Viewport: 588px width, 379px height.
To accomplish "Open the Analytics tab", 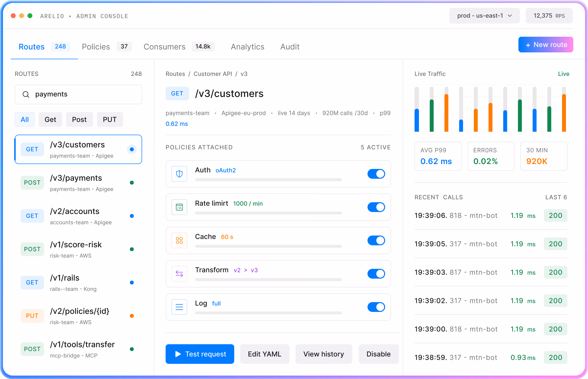I will [247, 47].
